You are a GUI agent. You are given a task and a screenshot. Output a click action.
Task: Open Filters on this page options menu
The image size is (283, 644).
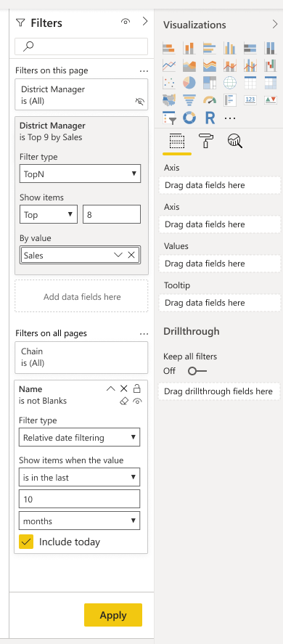(144, 70)
